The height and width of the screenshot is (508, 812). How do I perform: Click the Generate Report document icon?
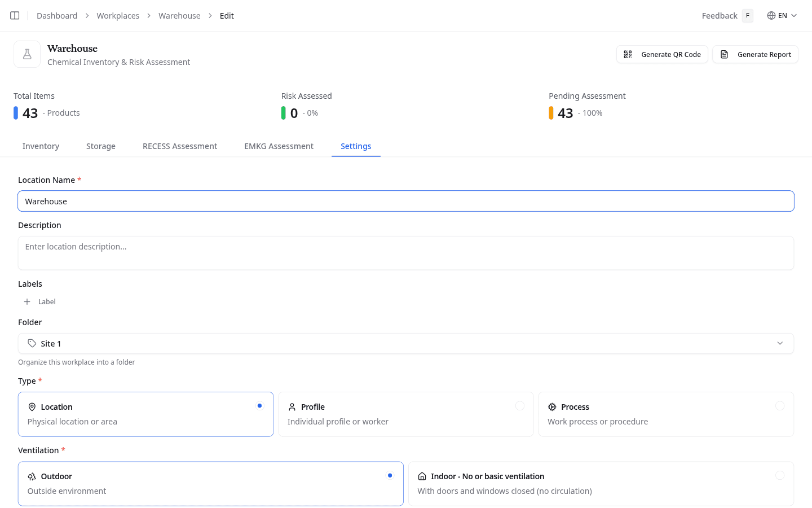(x=725, y=55)
